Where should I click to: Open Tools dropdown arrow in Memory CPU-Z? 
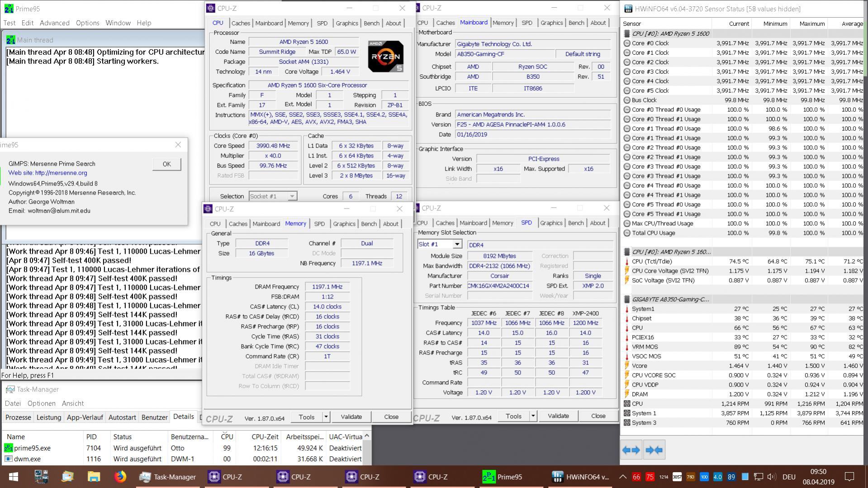pos(326,417)
